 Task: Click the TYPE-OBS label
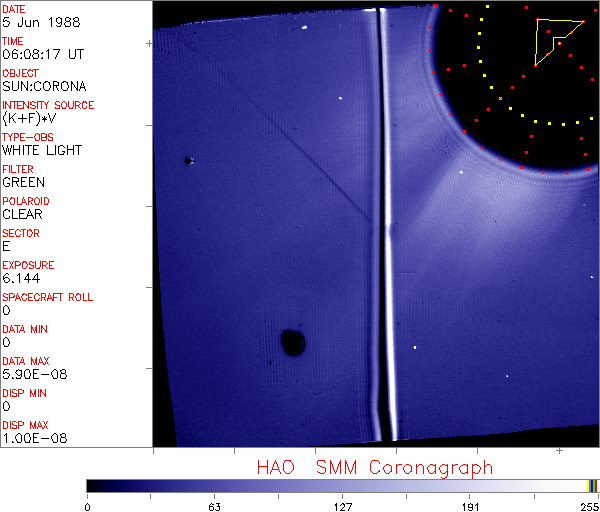[28, 137]
